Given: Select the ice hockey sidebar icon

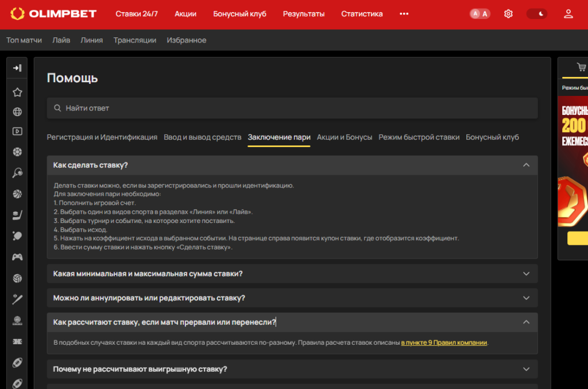Looking at the screenshot, I should coord(17,215).
